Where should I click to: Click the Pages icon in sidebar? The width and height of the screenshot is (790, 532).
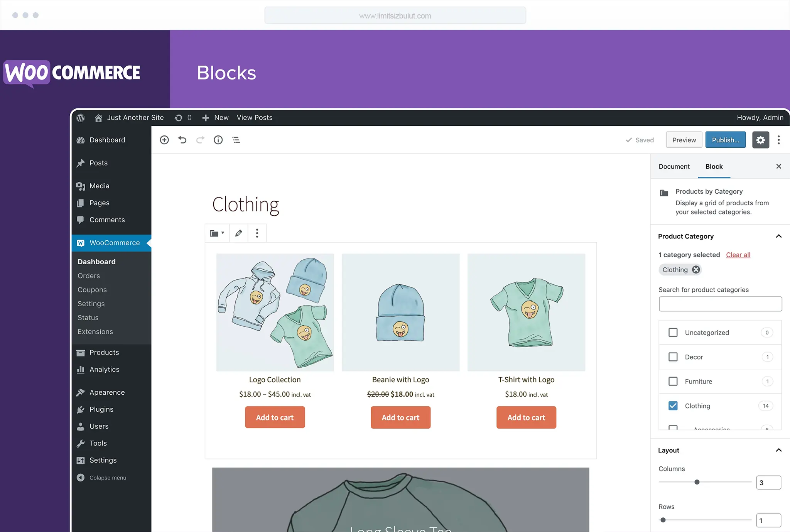pos(81,203)
